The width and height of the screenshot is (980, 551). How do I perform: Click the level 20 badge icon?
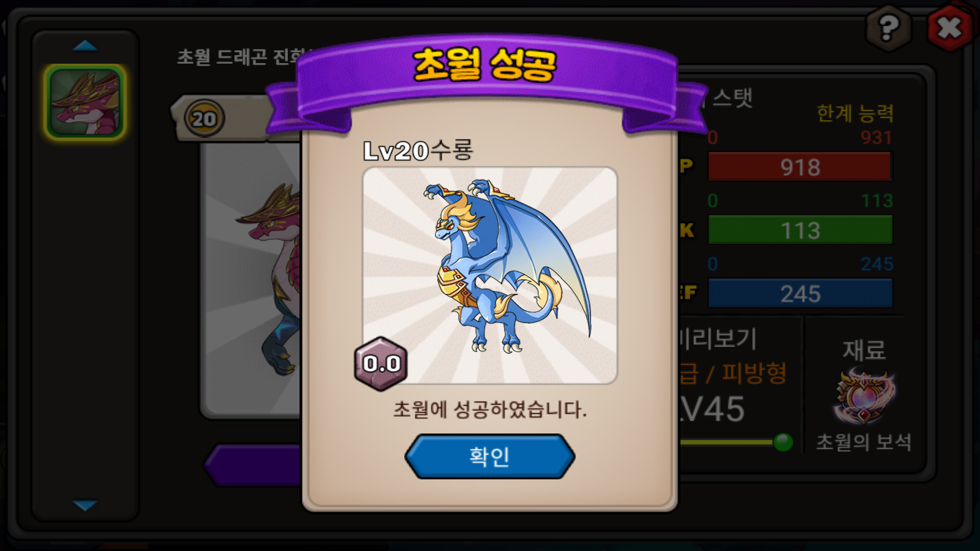coord(204,118)
